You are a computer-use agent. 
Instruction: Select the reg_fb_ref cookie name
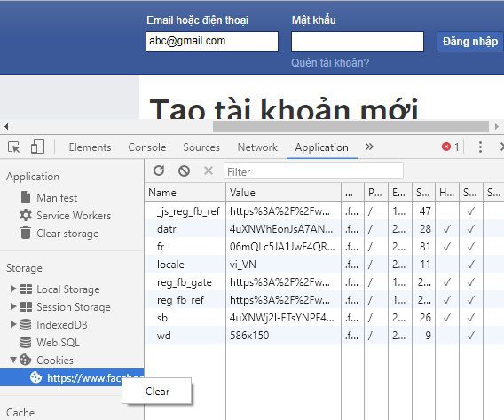coord(180,300)
